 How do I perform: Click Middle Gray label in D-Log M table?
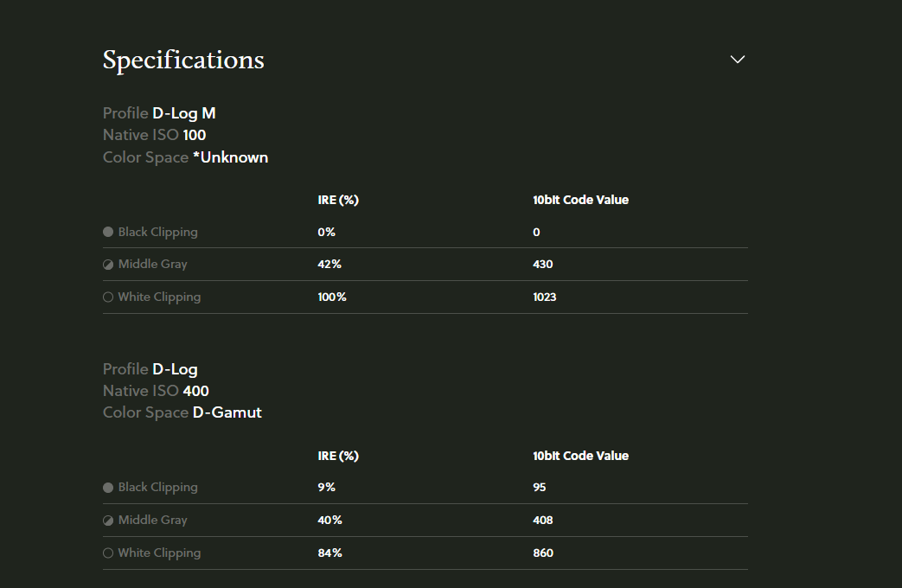point(153,264)
